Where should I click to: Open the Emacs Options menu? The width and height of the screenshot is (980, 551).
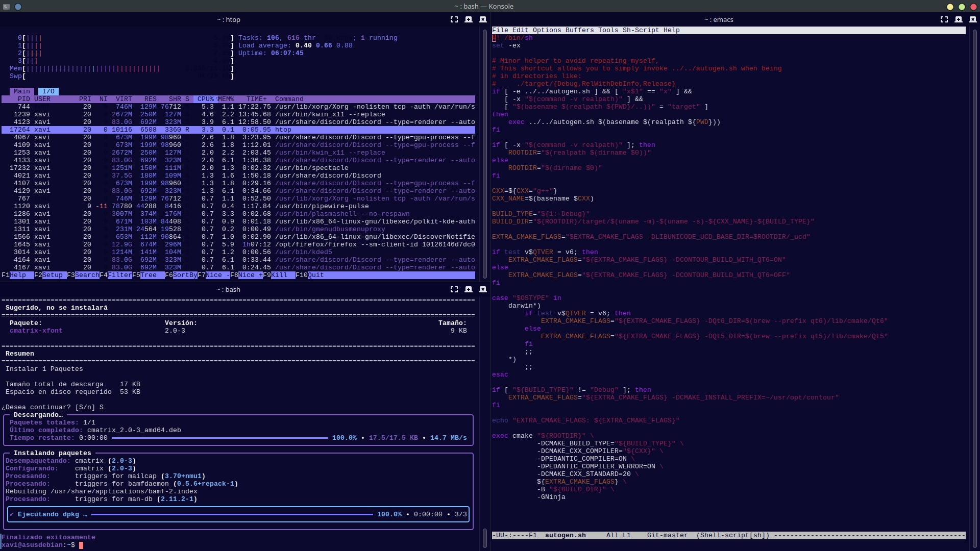[547, 30]
